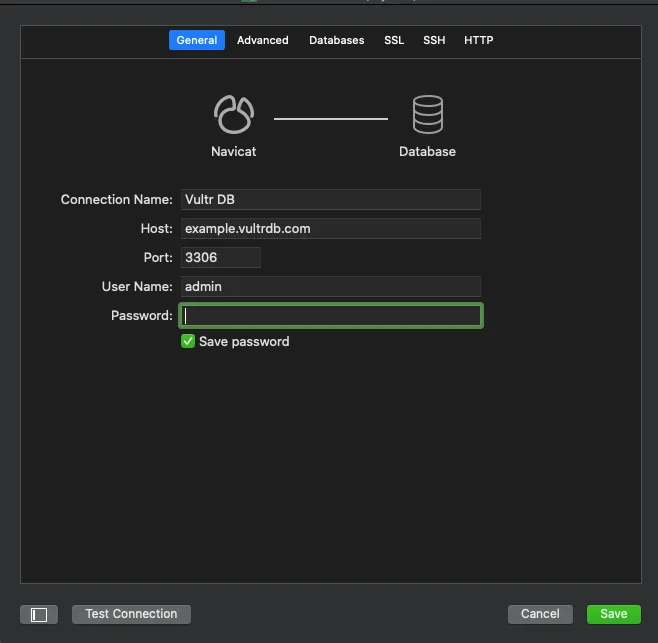Click the Host label
This screenshot has width=658, height=643.
click(x=157, y=228)
